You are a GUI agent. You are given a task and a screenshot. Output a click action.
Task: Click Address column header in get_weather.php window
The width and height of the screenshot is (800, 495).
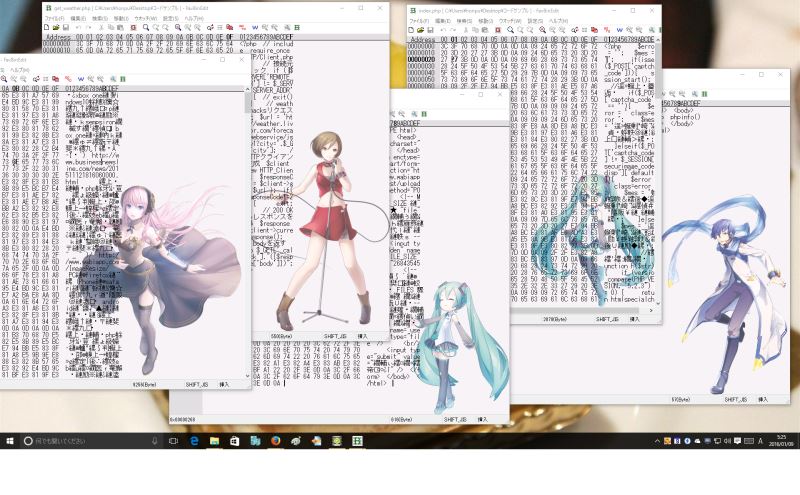click(x=58, y=37)
